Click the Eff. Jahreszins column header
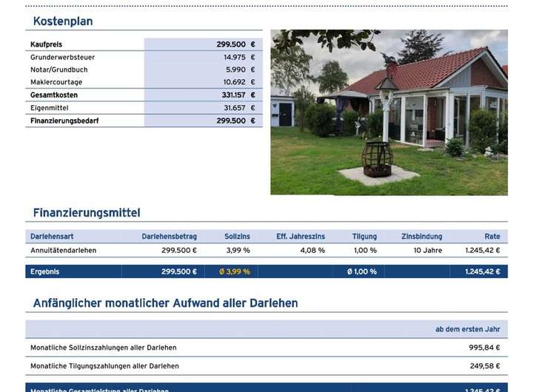Image resolution: width=533 pixels, height=392 pixels. [301, 237]
